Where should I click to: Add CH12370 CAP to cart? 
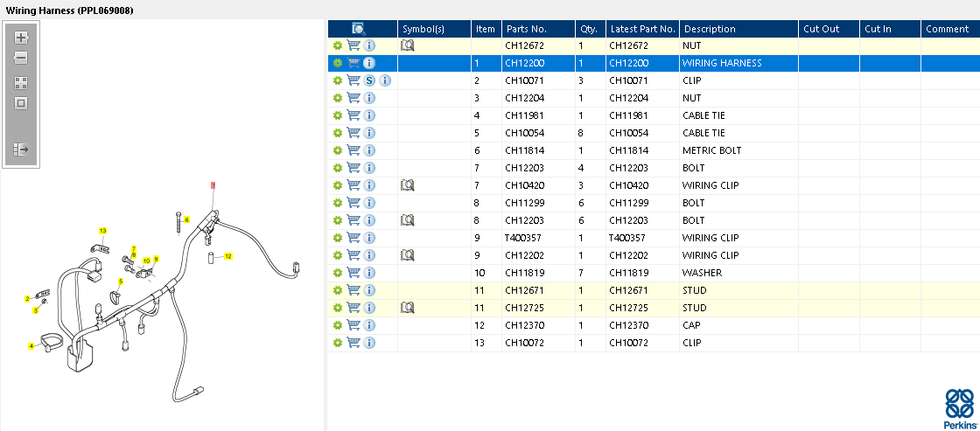353,325
